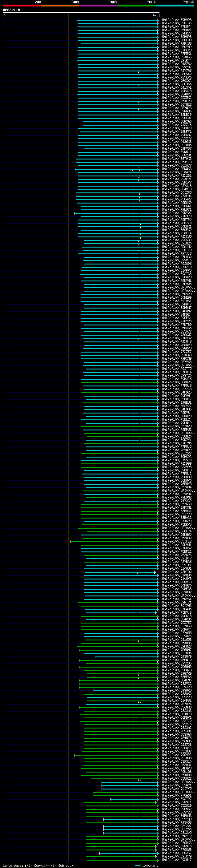The width and height of the screenshot is (197, 868).
Task: Select the UniRef100_B4F9Z5 label
Action: click(177, 393)
